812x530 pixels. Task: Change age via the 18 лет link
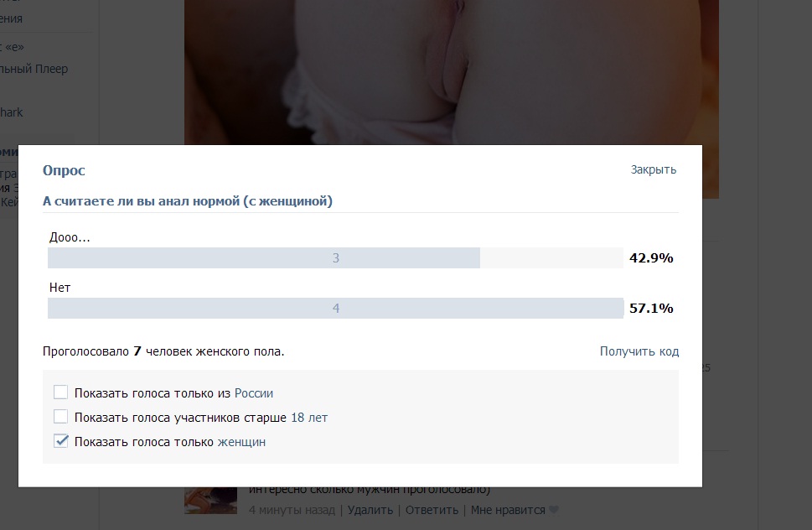click(x=309, y=418)
